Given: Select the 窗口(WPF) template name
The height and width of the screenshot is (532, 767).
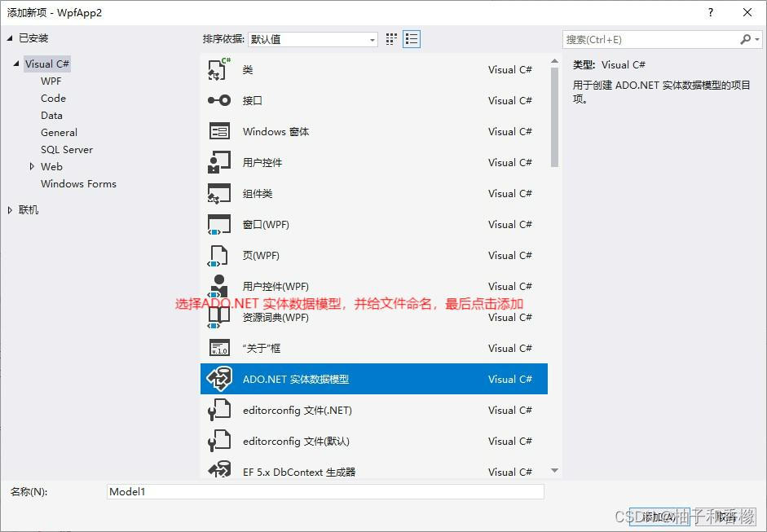Looking at the screenshot, I should coord(266,224).
